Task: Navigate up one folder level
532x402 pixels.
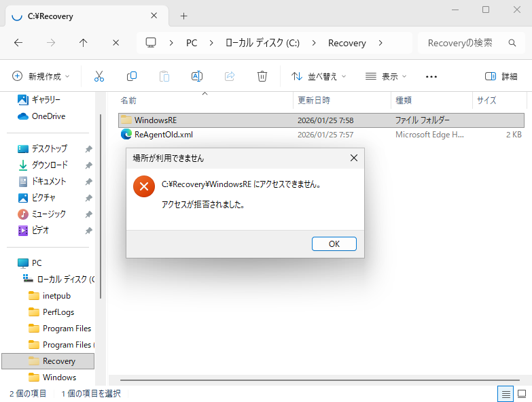Action: (x=84, y=43)
